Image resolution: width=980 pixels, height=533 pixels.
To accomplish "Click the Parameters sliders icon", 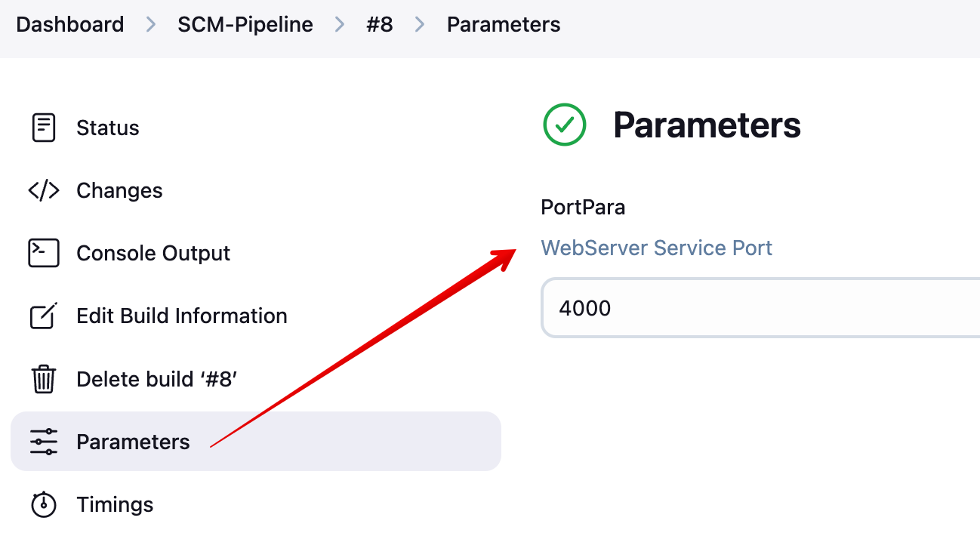I will point(44,442).
